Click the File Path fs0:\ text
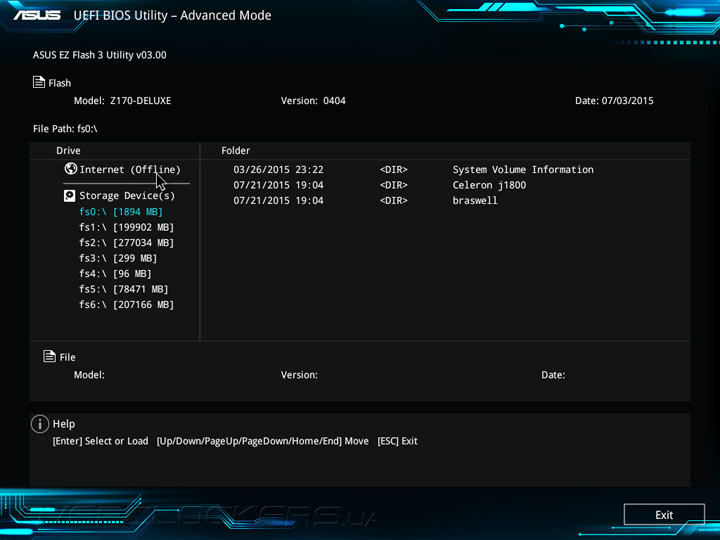The height and width of the screenshot is (540, 720). tap(65, 129)
